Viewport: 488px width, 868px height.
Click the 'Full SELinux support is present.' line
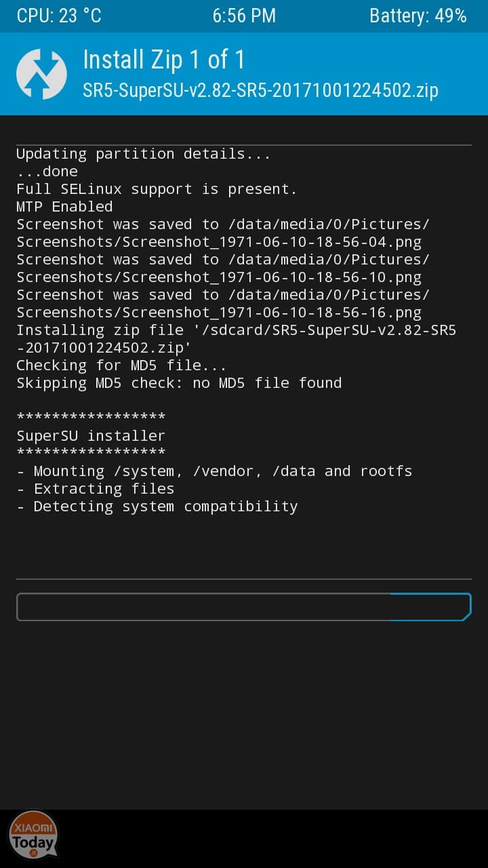pyautogui.click(x=157, y=189)
